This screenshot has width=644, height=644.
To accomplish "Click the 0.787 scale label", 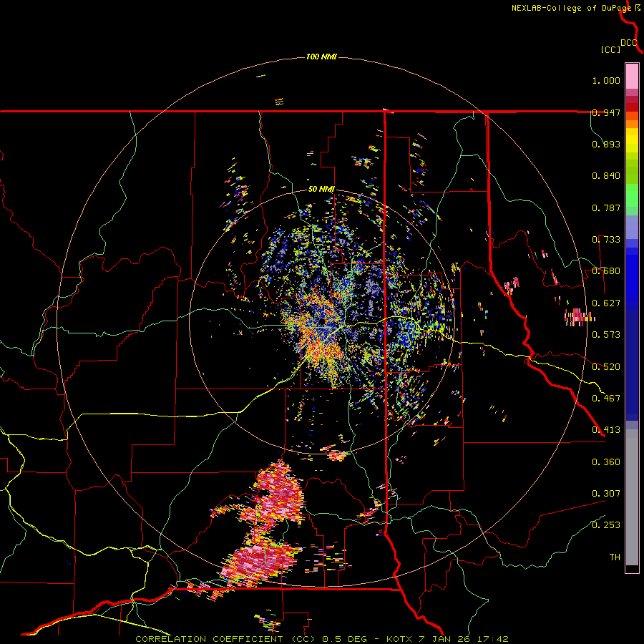I will click(x=606, y=208).
